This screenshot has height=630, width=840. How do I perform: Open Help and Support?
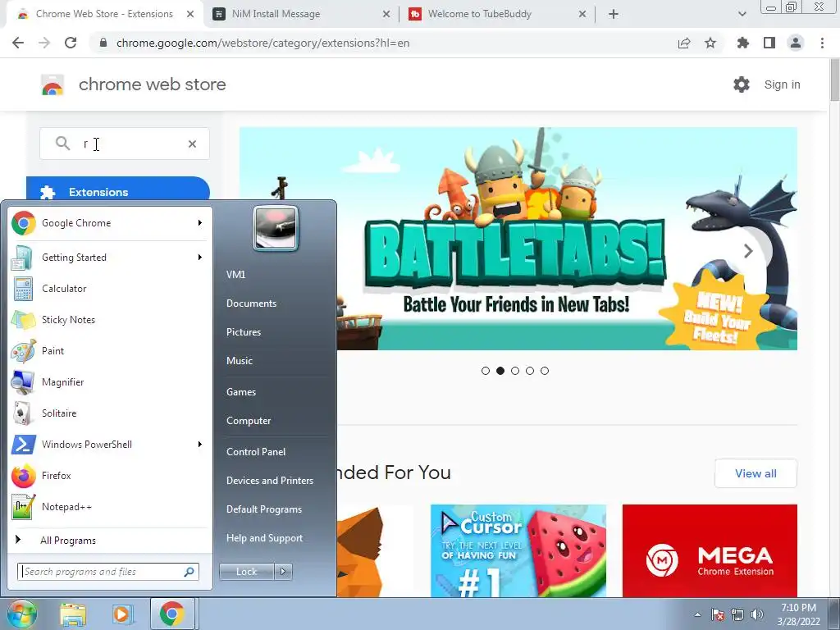point(264,538)
